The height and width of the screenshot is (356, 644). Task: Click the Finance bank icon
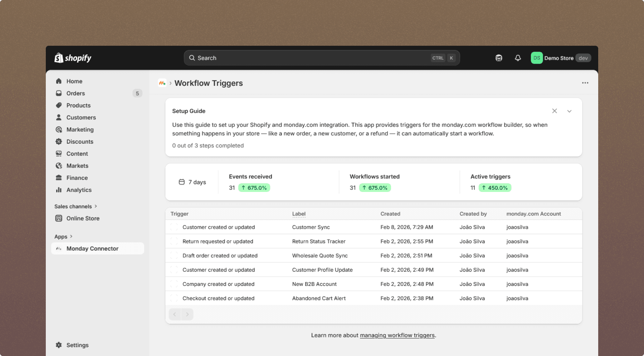coord(59,178)
